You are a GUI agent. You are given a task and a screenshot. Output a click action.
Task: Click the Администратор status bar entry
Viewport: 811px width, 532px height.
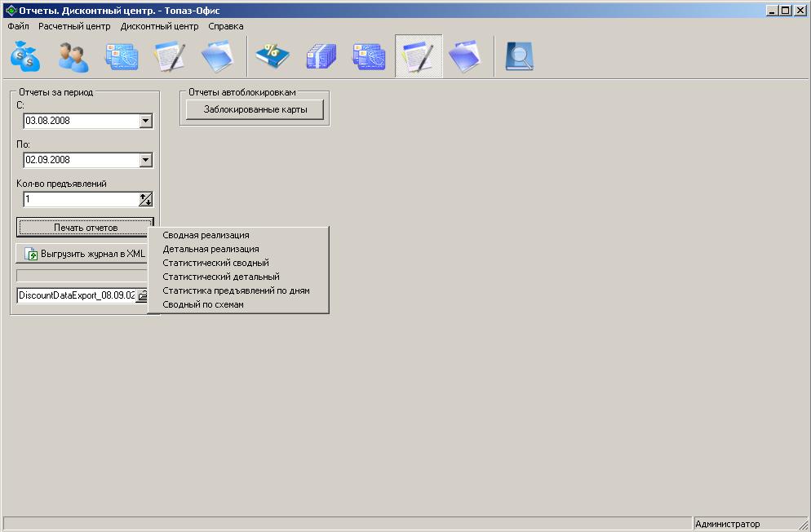click(x=727, y=524)
